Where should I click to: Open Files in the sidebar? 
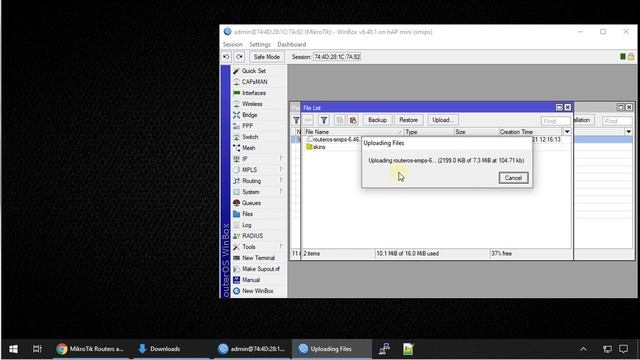click(247, 214)
